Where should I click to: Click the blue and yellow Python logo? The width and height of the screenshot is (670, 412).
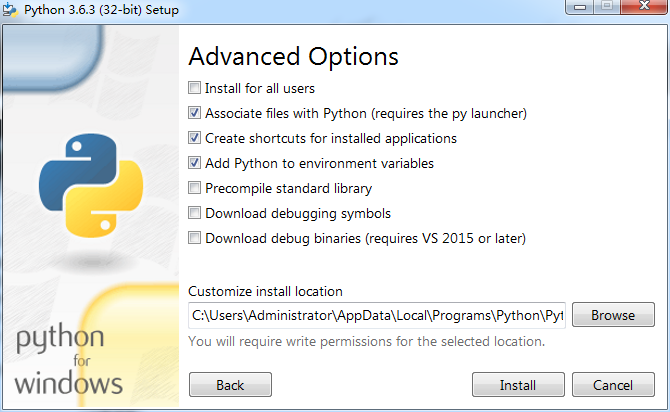tap(91, 185)
